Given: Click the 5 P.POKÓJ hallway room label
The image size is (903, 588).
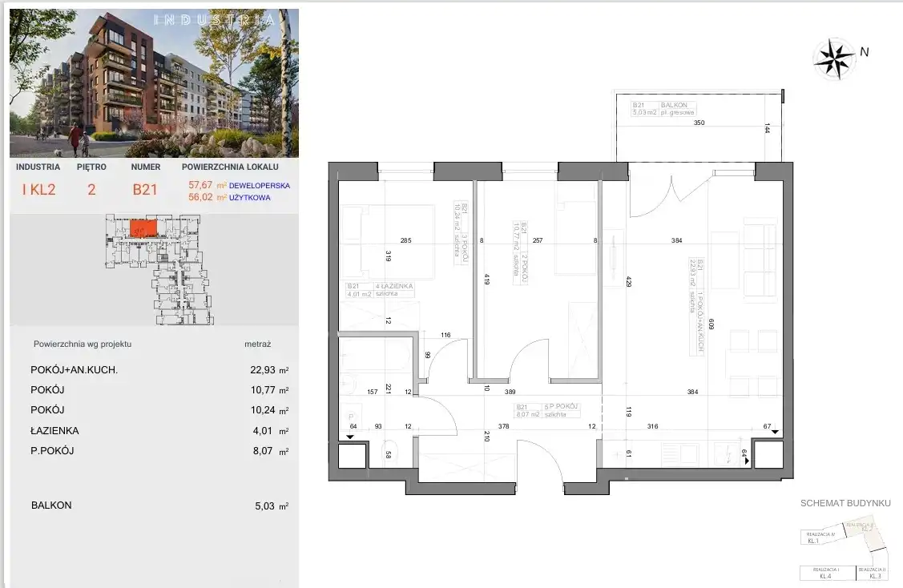Looking at the screenshot, I should coord(558,407).
